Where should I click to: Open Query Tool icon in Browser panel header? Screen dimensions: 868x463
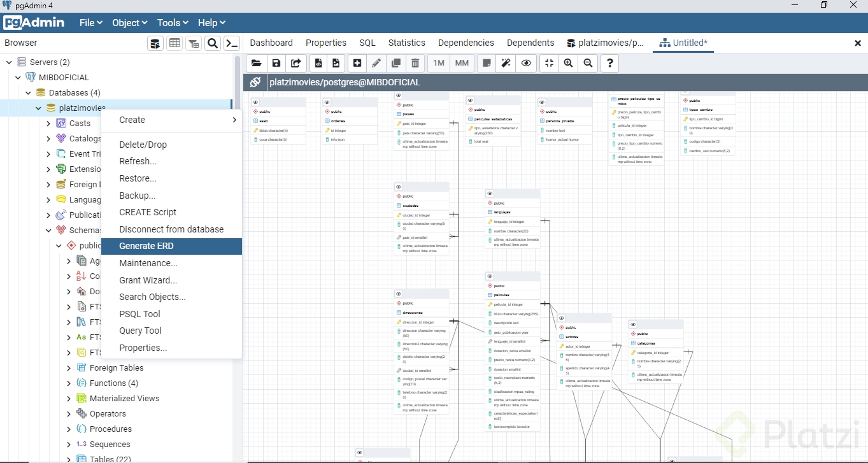point(155,43)
